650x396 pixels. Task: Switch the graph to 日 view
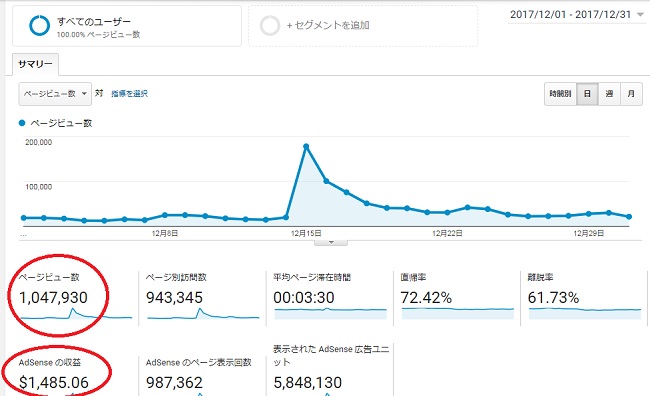click(587, 94)
